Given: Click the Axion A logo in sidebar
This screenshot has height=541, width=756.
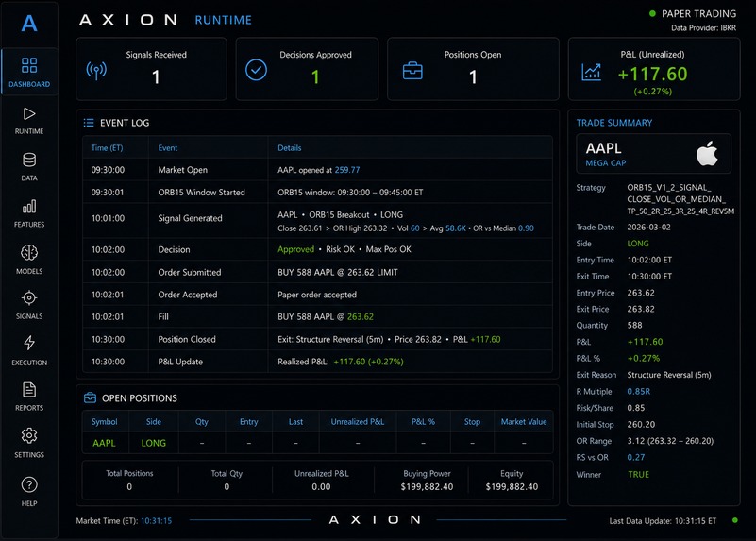Looking at the screenshot, I should coord(29,24).
